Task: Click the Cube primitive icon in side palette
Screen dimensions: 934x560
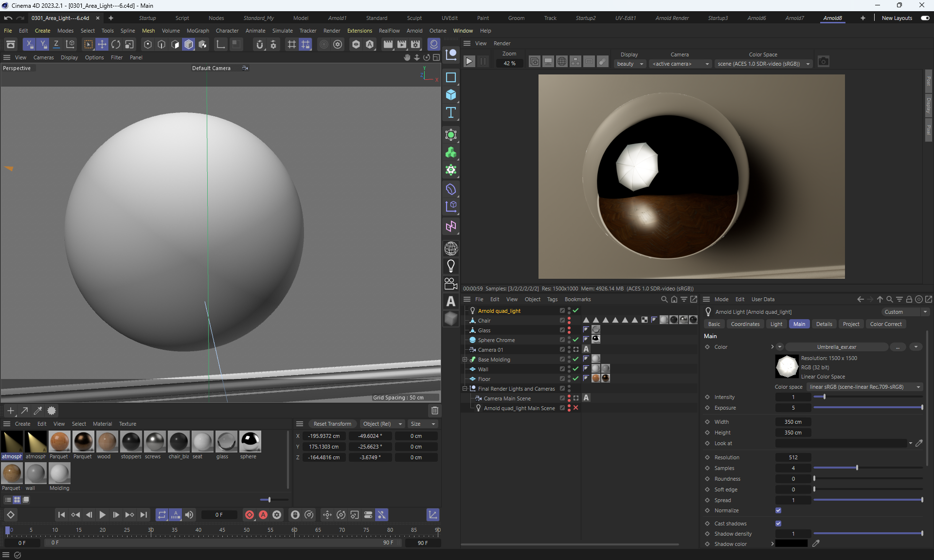Action: click(451, 95)
